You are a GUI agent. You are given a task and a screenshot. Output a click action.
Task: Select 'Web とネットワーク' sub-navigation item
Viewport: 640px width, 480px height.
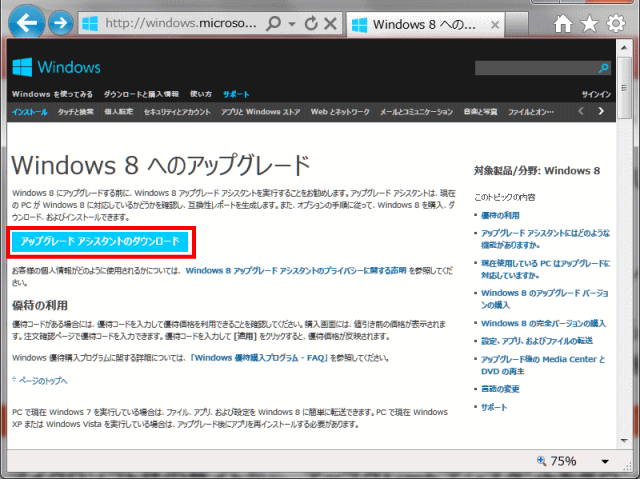[x=340, y=112]
